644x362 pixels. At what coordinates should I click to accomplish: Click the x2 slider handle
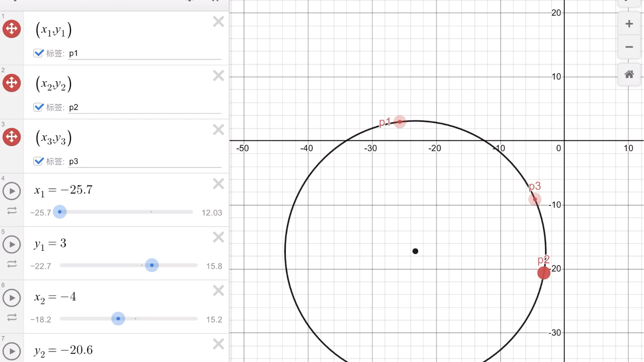pyautogui.click(x=118, y=319)
